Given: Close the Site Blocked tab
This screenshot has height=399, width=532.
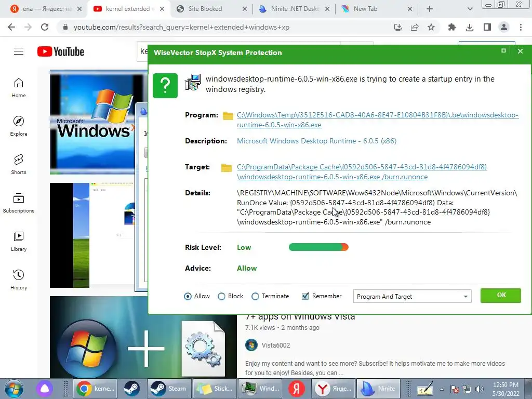Looking at the screenshot, I should click(x=244, y=9).
